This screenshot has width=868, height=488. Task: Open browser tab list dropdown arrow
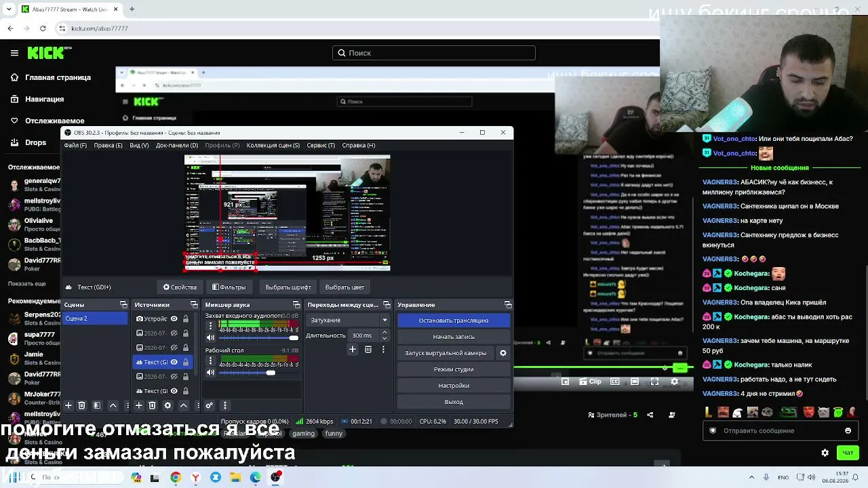(9, 9)
